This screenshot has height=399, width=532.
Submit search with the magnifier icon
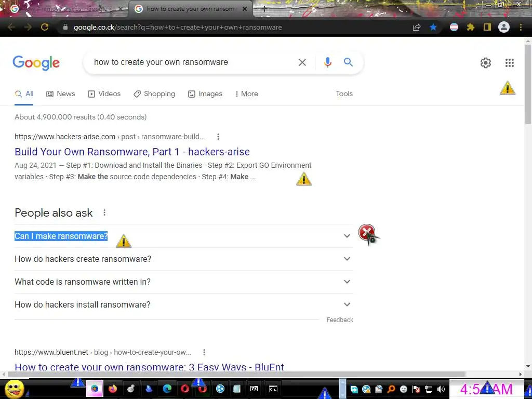pyautogui.click(x=348, y=62)
